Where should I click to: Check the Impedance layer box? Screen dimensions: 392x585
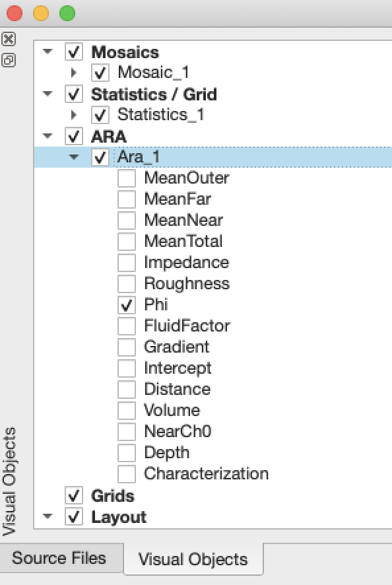click(127, 263)
